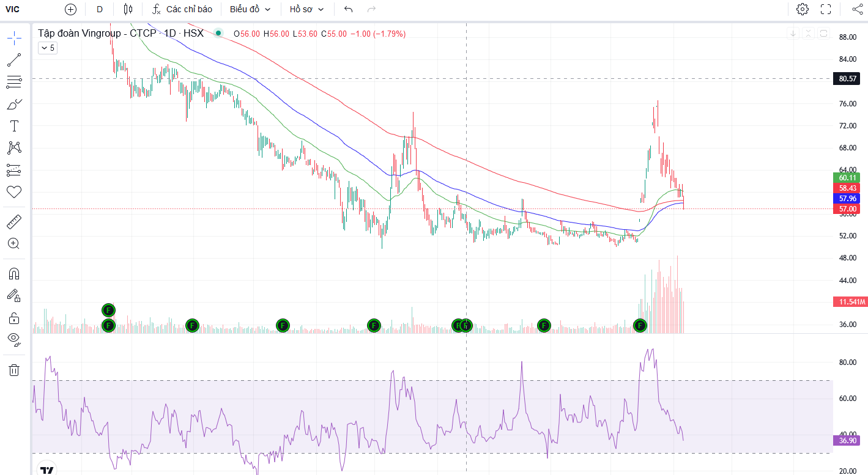Toggle stay in drawing mode
This screenshot has height=475, width=868.
pos(14,296)
